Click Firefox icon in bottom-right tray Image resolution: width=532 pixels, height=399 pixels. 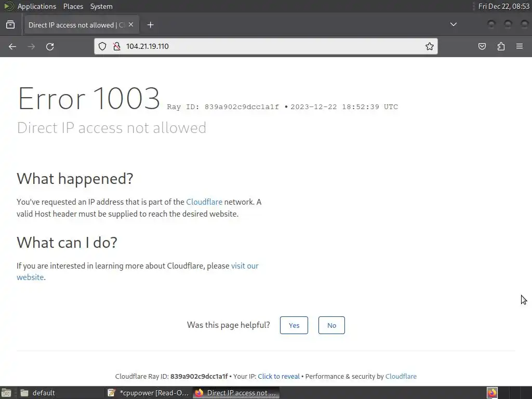(x=492, y=393)
